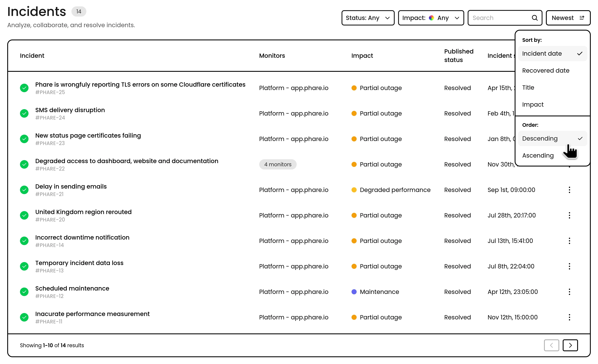The image size is (598, 364).
Task: Click #PHARE-21 incident ID
Action: [49, 194]
